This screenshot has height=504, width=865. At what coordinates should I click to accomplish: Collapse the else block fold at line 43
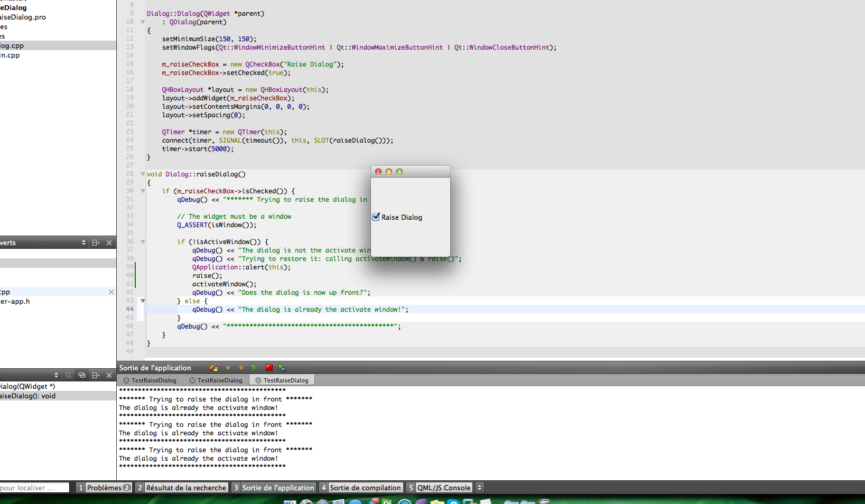click(143, 301)
